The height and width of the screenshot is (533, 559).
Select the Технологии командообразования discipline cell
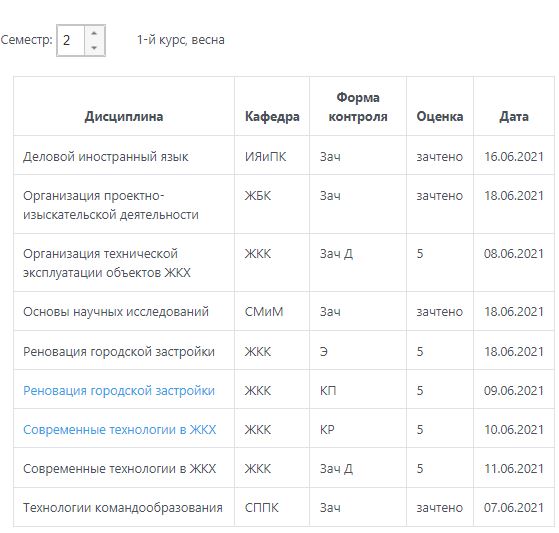click(124, 507)
